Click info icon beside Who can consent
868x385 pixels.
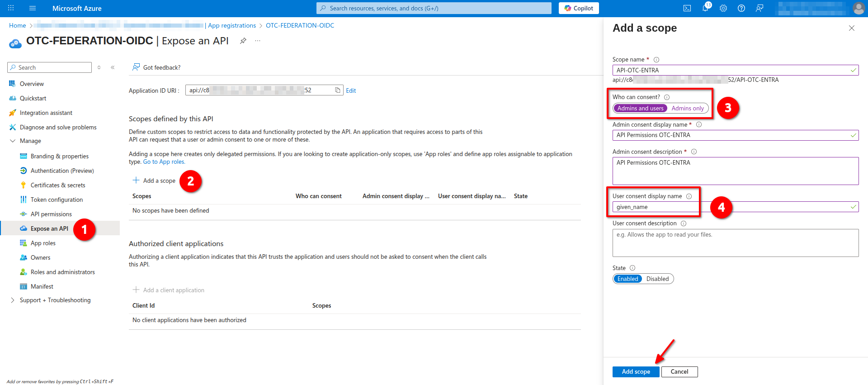[667, 97]
